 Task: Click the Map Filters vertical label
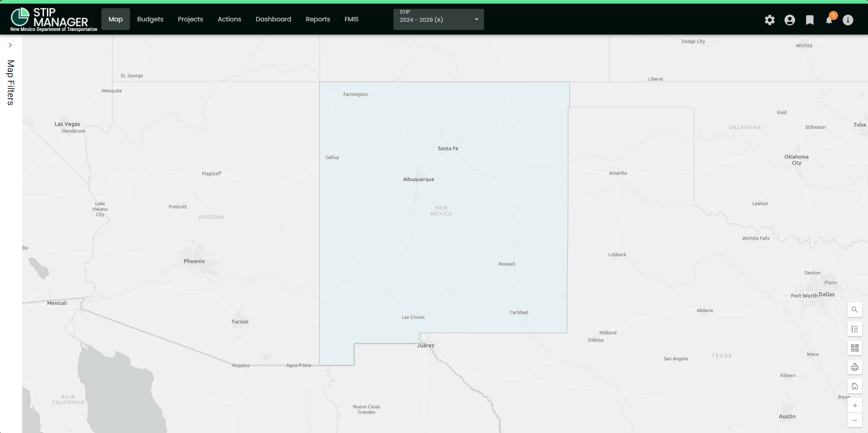tap(10, 83)
